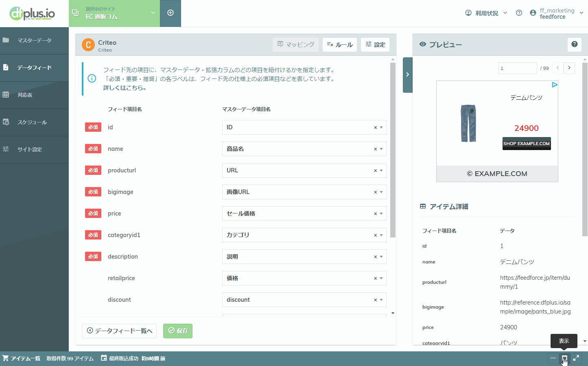The height and width of the screenshot is (366, 588).
Task: Click the preview panel vertical scrollbar
Action: [585, 149]
